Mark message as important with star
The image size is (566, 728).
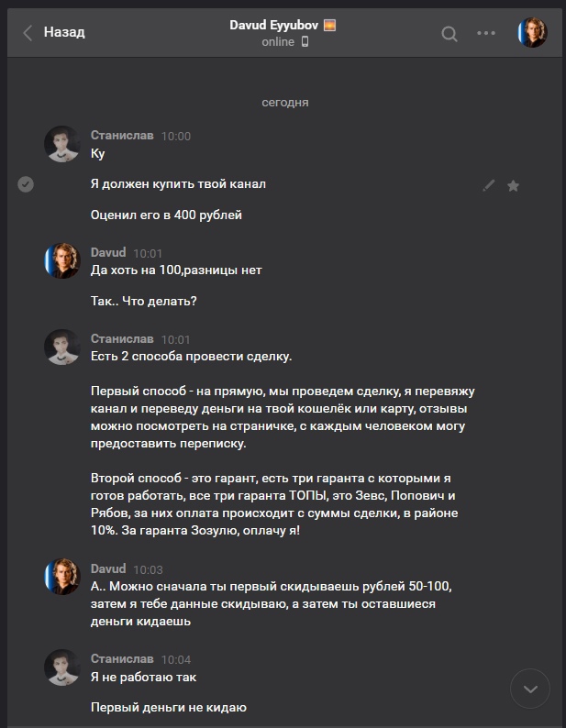(513, 185)
